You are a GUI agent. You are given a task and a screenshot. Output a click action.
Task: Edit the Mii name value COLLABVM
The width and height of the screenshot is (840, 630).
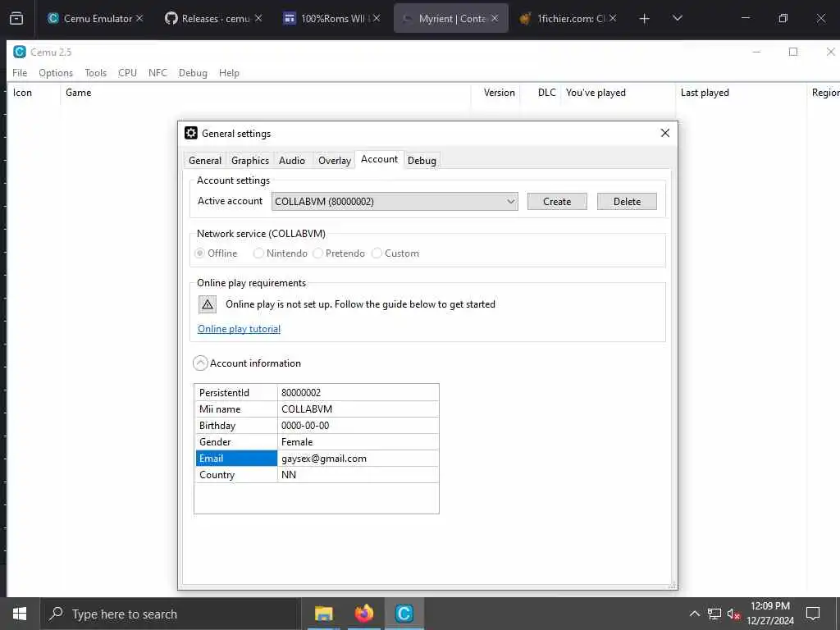click(358, 409)
